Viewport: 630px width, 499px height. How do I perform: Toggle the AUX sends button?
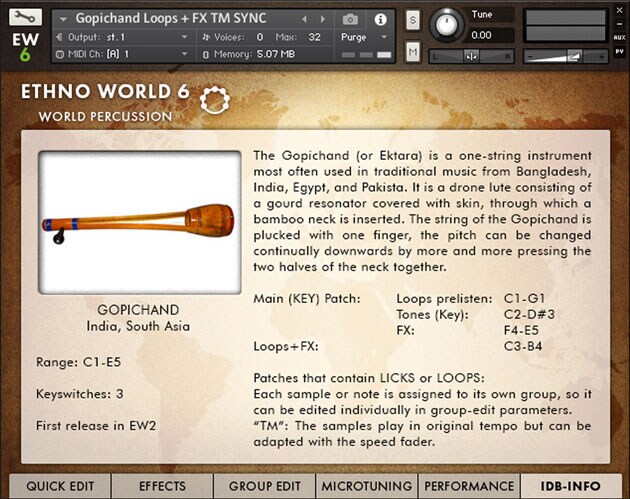point(620,37)
